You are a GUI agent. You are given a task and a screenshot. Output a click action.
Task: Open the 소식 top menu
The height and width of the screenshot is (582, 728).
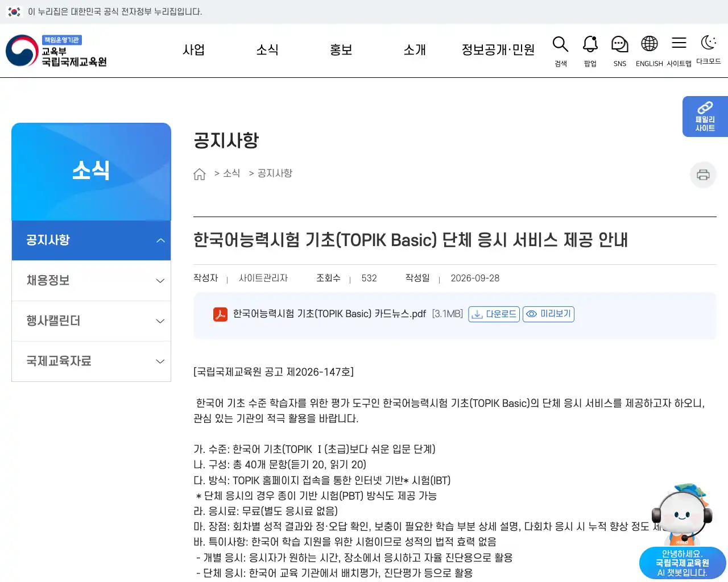click(x=267, y=50)
